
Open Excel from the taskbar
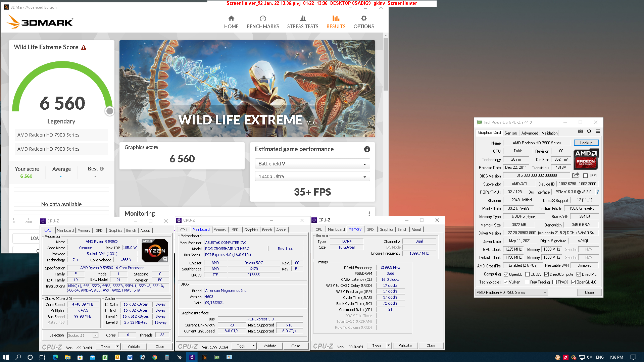point(105,357)
